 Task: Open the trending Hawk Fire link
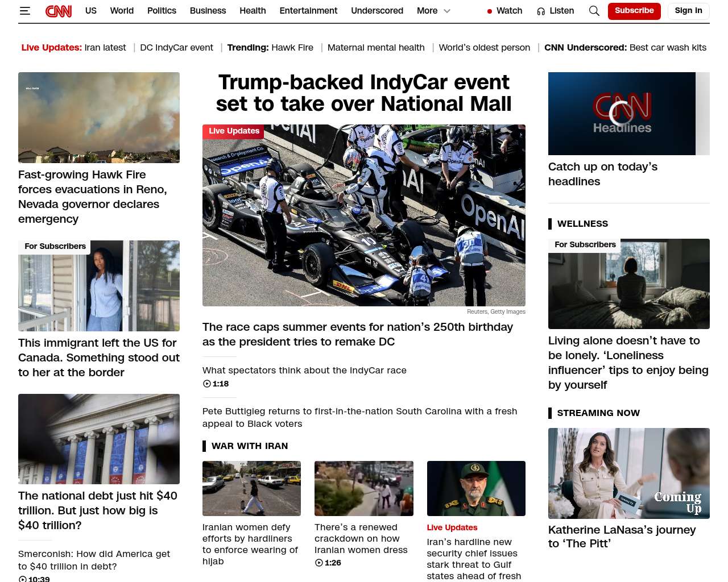pyautogui.click(x=292, y=48)
